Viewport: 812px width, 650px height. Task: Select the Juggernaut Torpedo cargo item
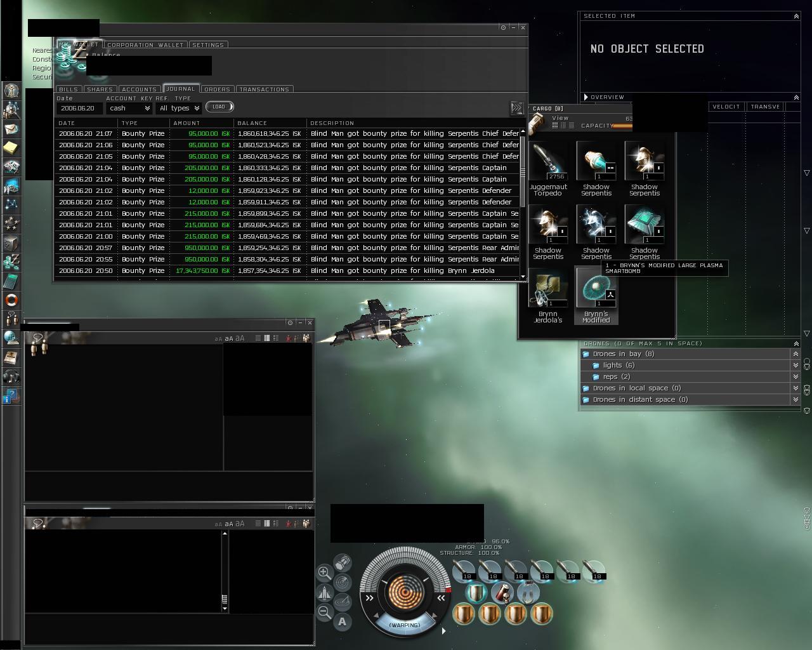548,169
